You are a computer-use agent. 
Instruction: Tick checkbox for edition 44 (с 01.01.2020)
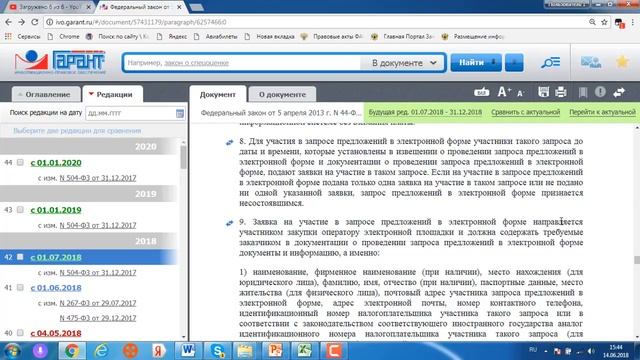click(20, 162)
